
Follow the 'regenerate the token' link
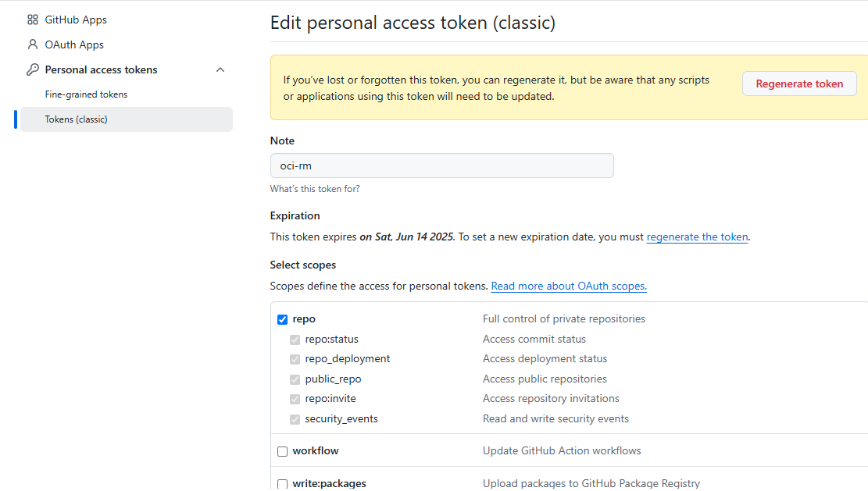pos(697,237)
